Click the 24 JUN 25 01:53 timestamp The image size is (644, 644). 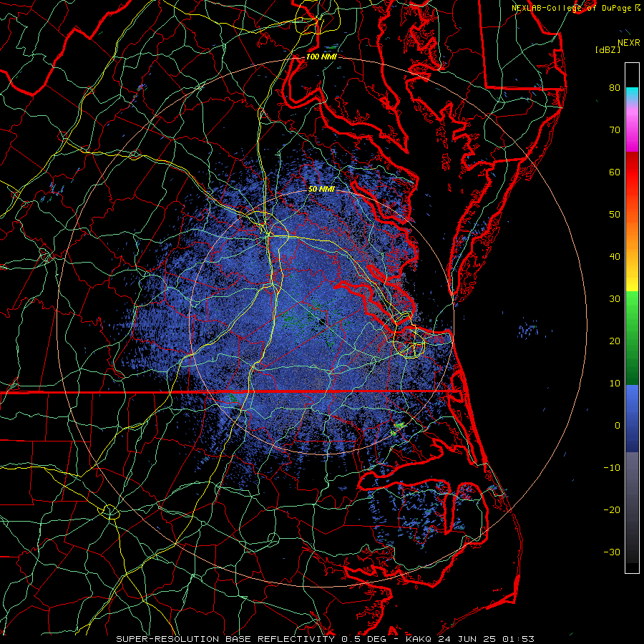[x=487, y=639]
